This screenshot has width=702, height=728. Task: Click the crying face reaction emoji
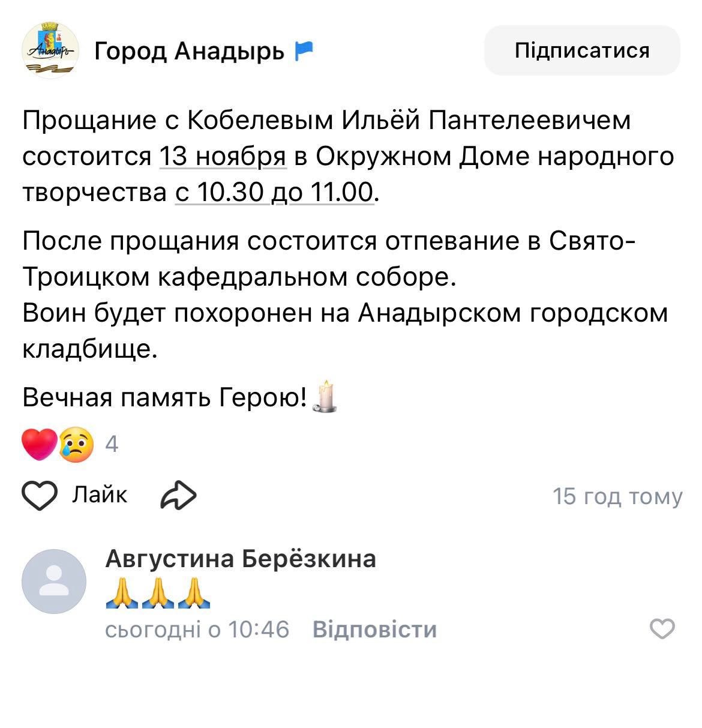[76, 445]
